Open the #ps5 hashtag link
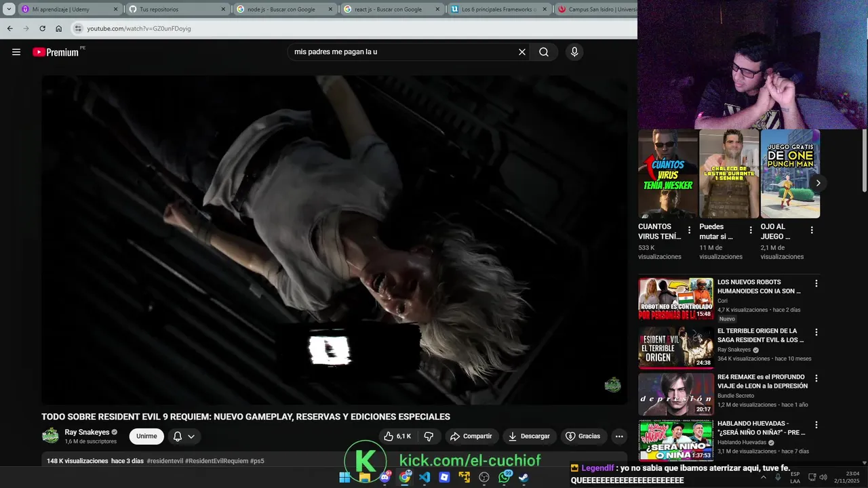This screenshot has width=868, height=488. tap(258, 461)
